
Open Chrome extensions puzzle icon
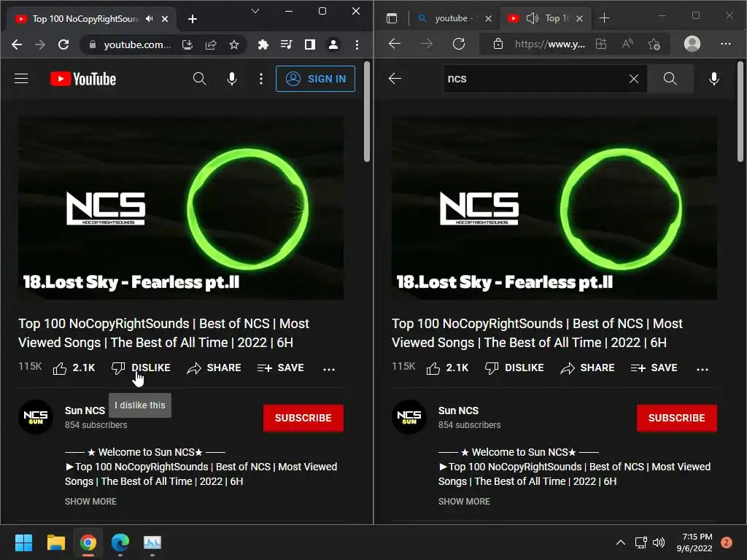click(x=263, y=44)
